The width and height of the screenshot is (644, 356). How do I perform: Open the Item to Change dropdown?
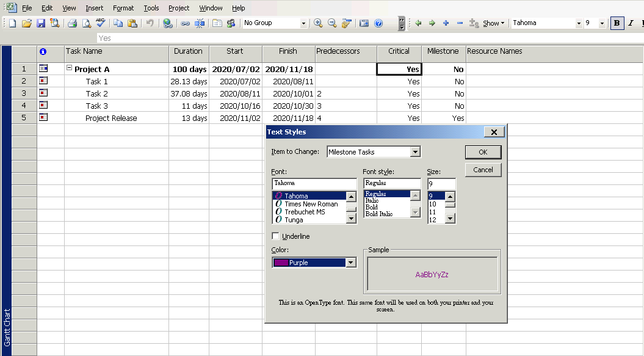[415, 152]
